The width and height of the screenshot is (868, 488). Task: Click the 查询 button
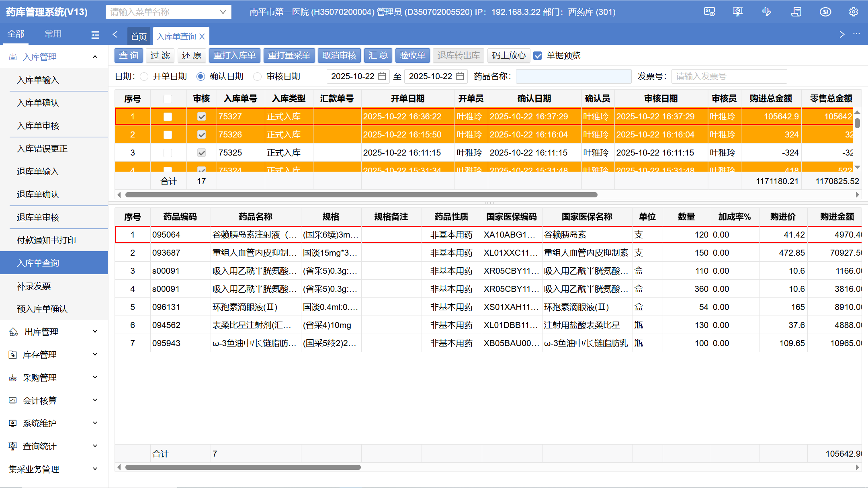(129, 55)
